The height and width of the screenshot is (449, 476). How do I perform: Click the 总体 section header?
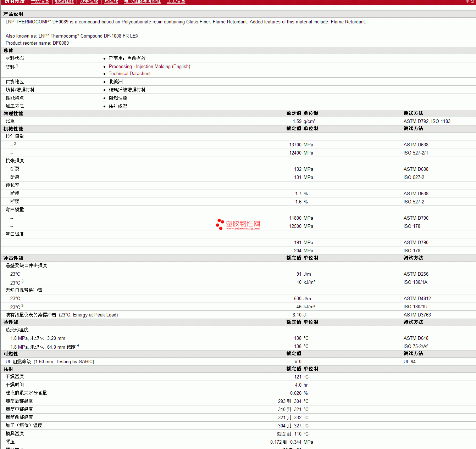pyautogui.click(x=8, y=50)
